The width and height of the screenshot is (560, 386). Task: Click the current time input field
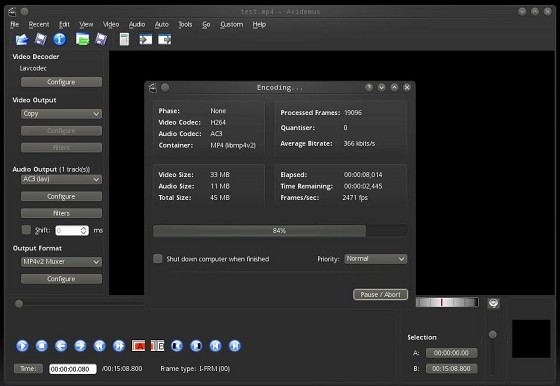click(72, 369)
